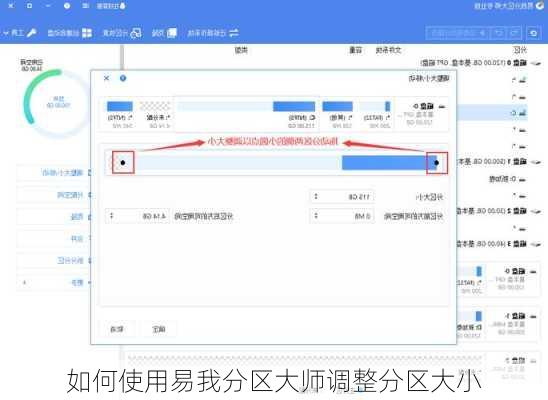Click the round help icon in title bar

pyautogui.click(x=67, y=6)
